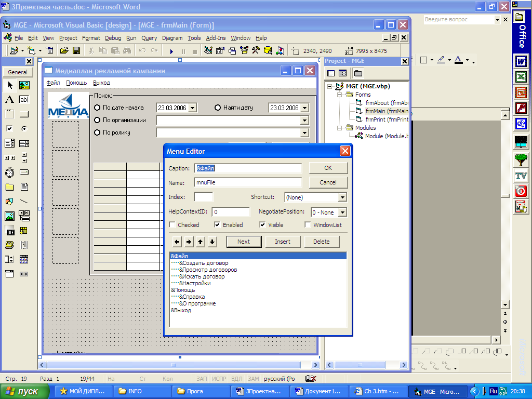
Task: Open the 'Найти дату' date dropdown
Action: (304, 108)
